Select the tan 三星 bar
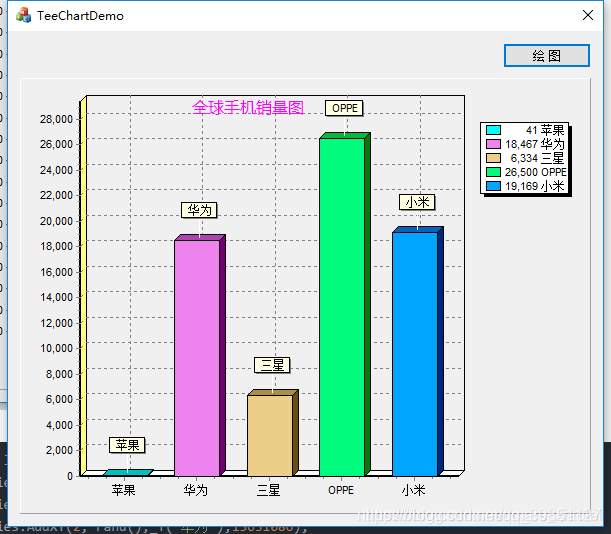The width and height of the screenshot is (611, 534). pyautogui.click(x=270, y=435)
